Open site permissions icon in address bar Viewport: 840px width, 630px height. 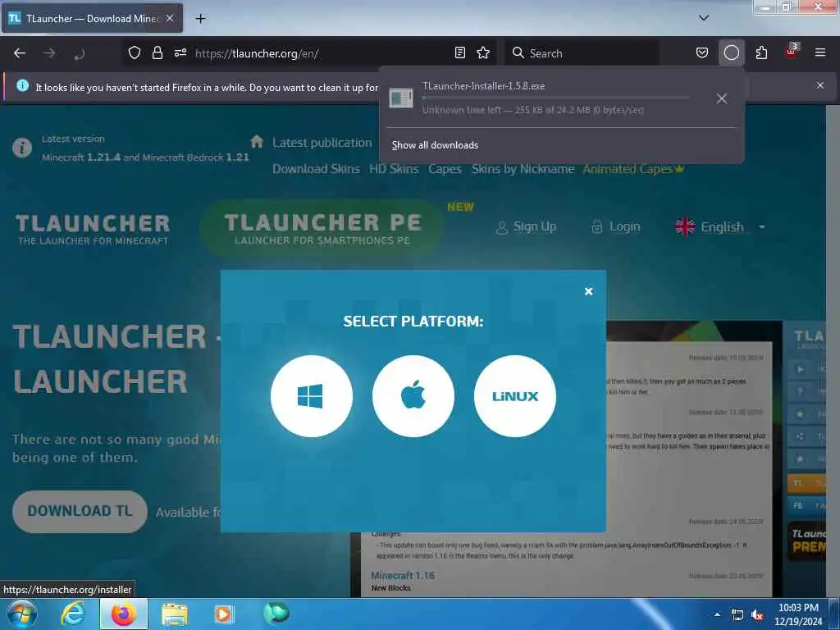[180, 52]
